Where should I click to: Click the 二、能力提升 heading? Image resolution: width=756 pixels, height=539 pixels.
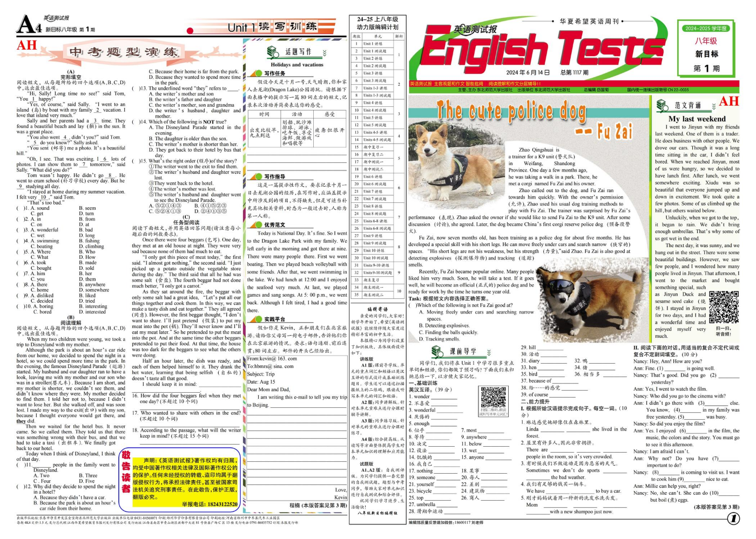(x=536, y=401)
